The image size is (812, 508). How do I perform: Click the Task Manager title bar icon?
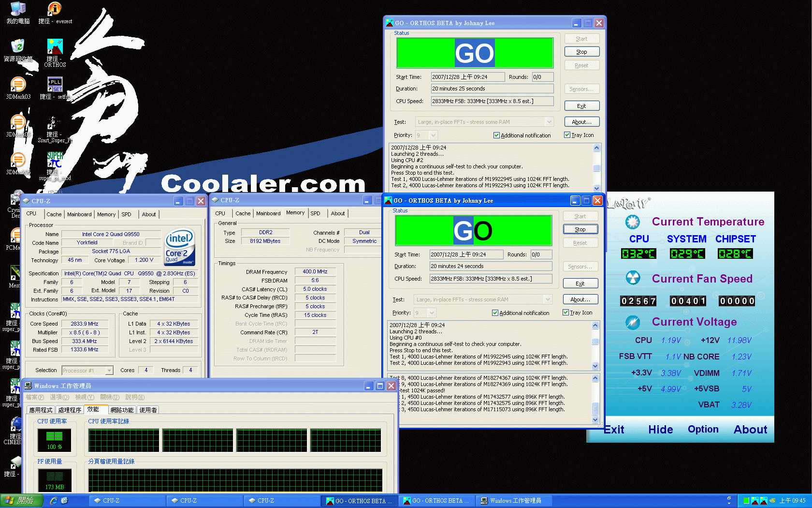click(x=28, y=386)
